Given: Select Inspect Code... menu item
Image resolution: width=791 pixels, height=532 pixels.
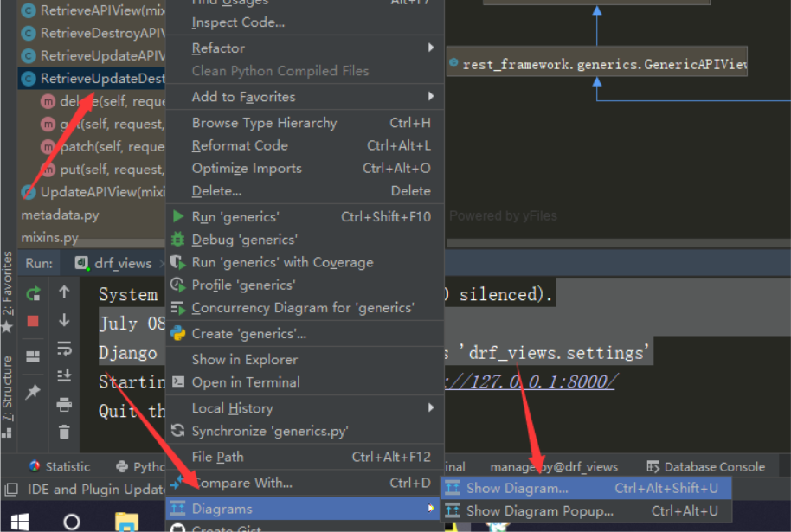Looking at the screenshot, I should pyautogui.click(x=305, y=22).
